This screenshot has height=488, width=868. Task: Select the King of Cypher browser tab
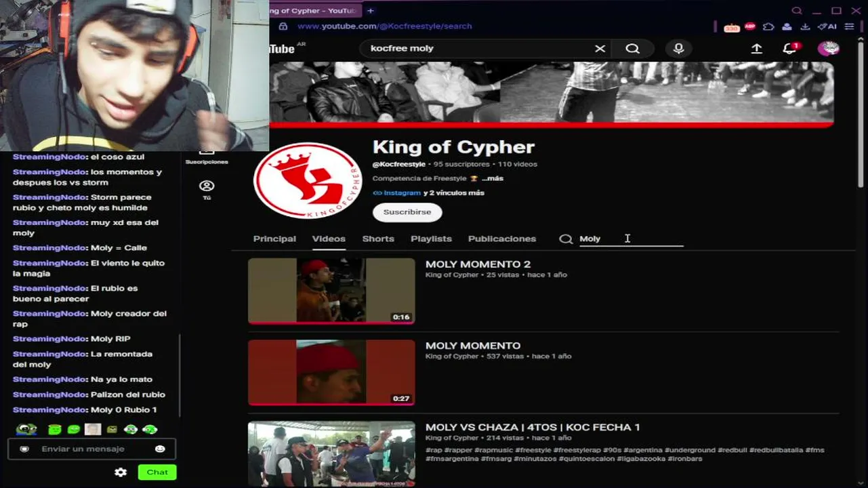[314, 11]
